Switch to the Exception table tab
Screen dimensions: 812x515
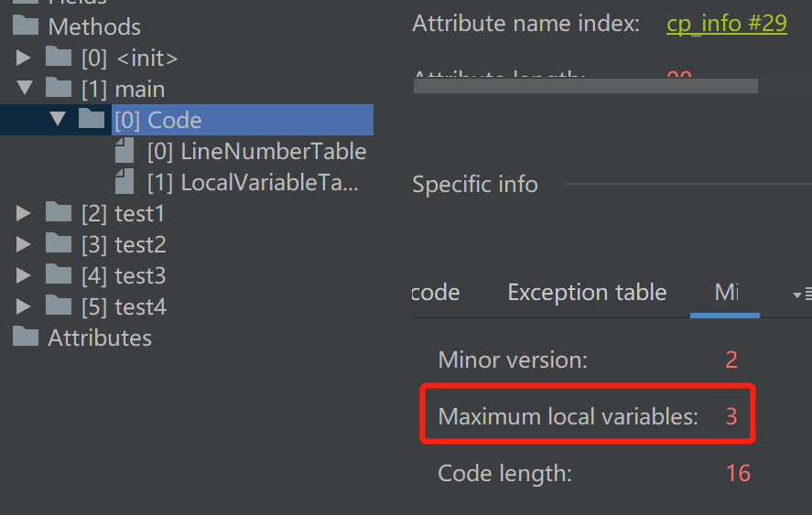(x=587, y=293)
